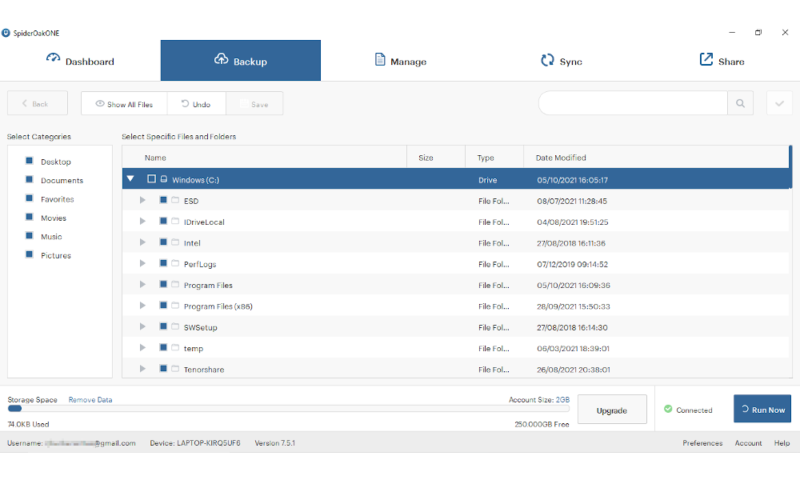
Task: Toggle the Intel folder checkbox
Action: [x=163, y=242]
